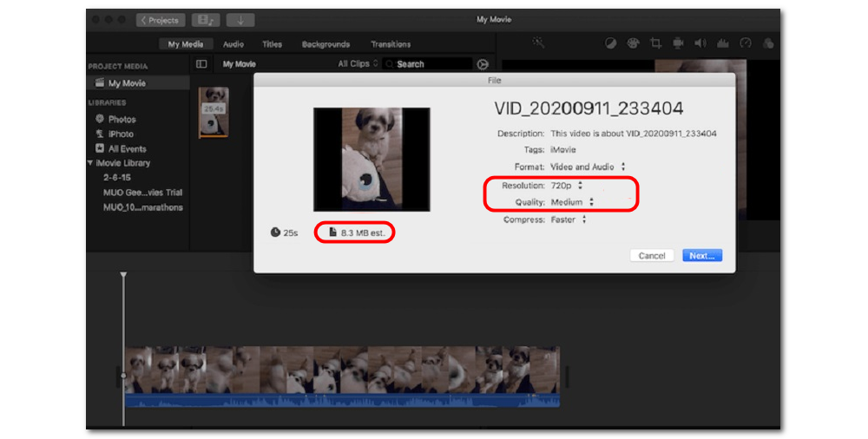The width and height of the screenshot is (868, 439).
Task: Click the Next button in the dialog
Action: [701, 256]
